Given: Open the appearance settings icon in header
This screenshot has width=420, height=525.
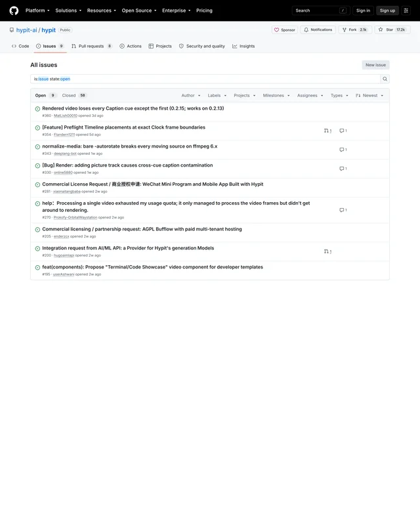Looking at the screenshot, I should click(x=406, y=10).
